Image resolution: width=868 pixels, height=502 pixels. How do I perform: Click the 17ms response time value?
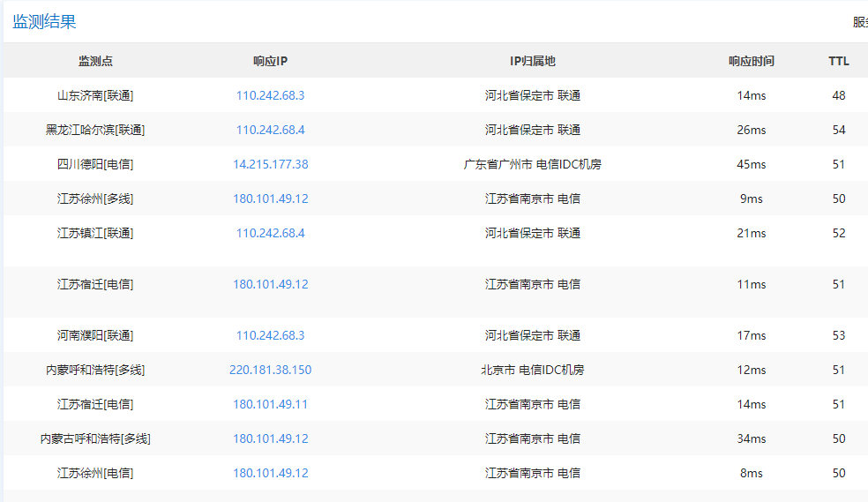tap(752, 335)
